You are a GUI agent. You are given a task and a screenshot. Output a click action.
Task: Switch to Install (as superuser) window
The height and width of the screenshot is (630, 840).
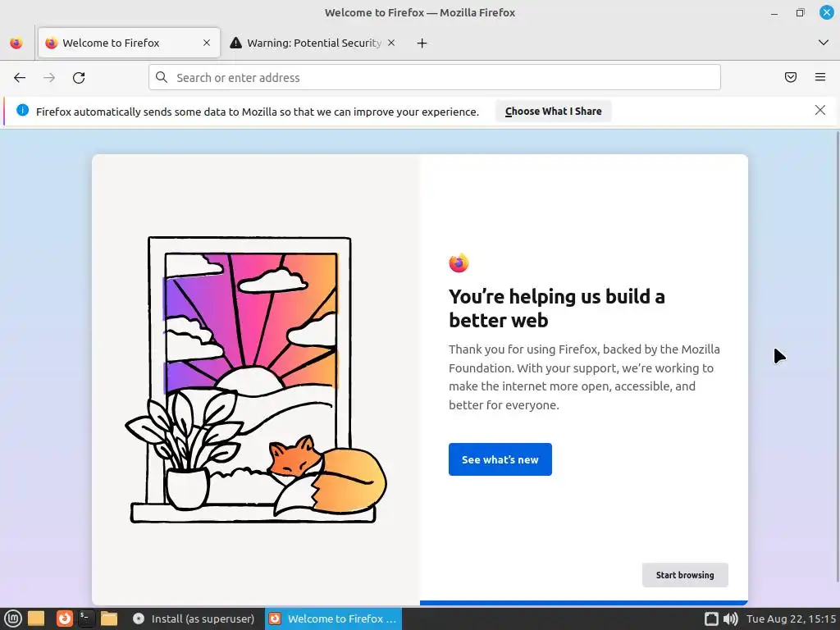[x=194, y=619]
